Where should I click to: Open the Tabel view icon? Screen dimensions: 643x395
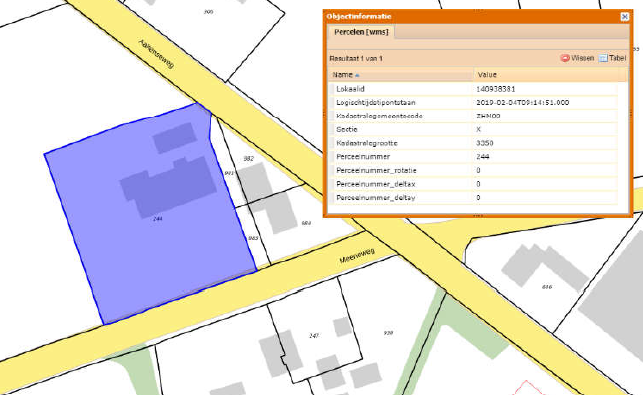[603, 58]
